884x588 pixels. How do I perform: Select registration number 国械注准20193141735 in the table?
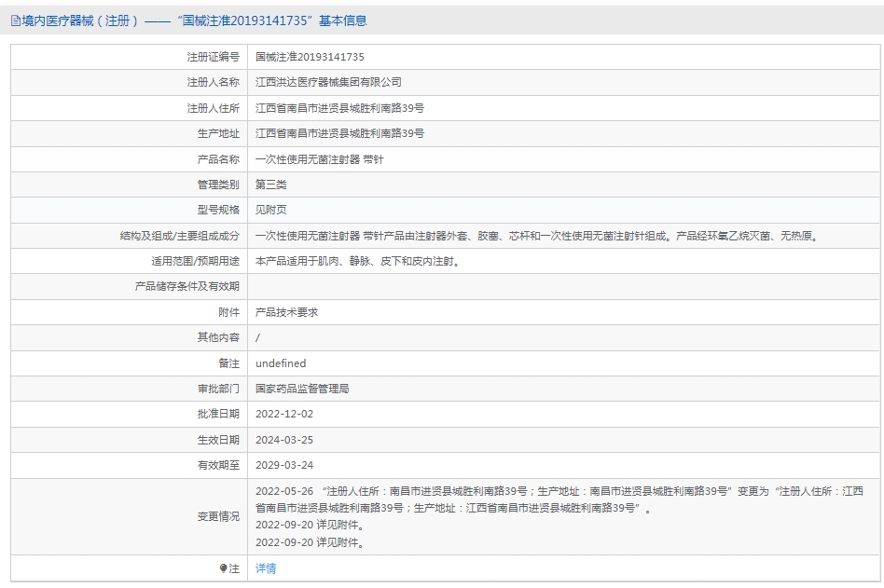310,57
